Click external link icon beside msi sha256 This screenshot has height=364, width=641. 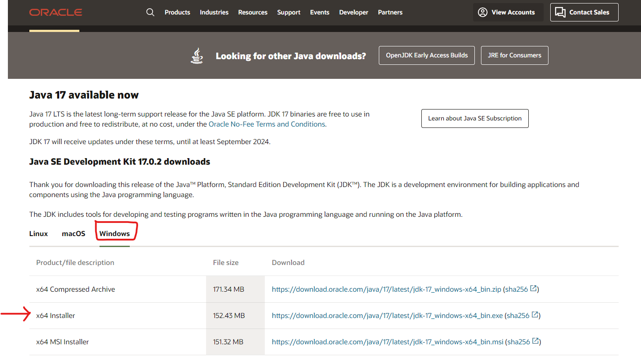point(535,341)
